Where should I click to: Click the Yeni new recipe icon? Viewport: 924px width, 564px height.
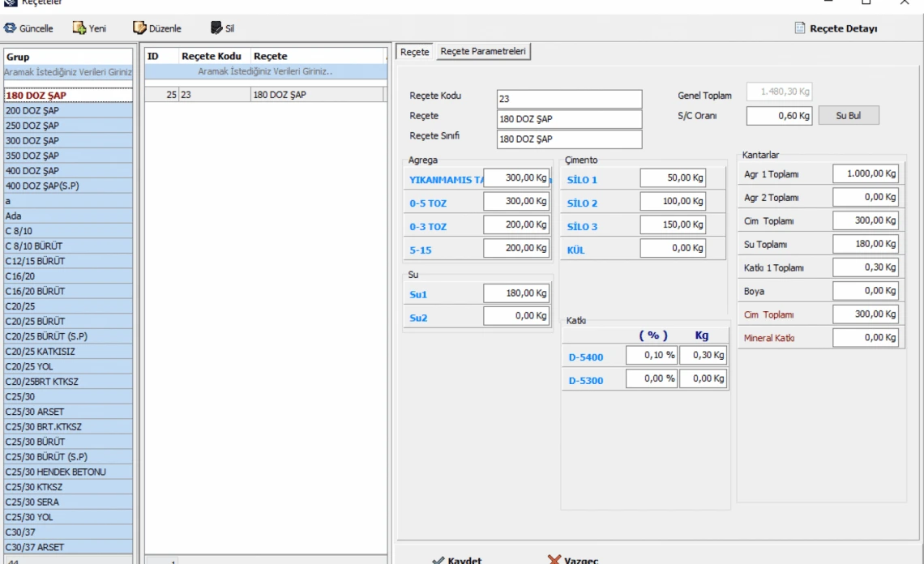pyautogui.click(x=79, y=28)
